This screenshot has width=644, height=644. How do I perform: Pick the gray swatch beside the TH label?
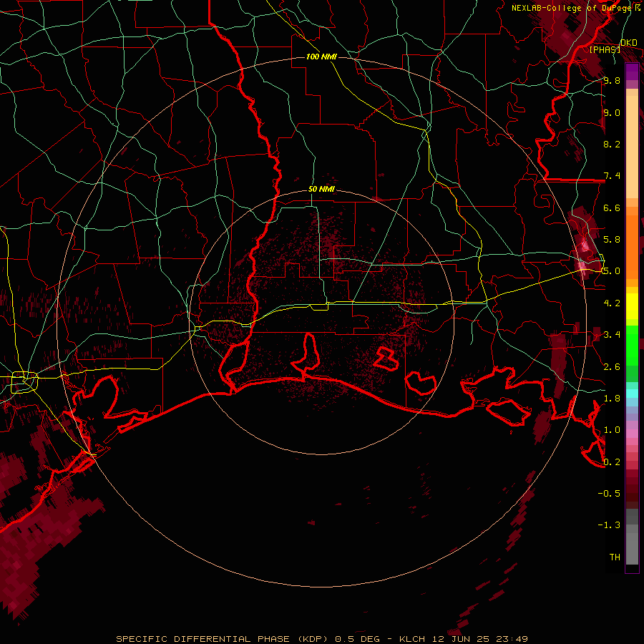coord(632,550)
